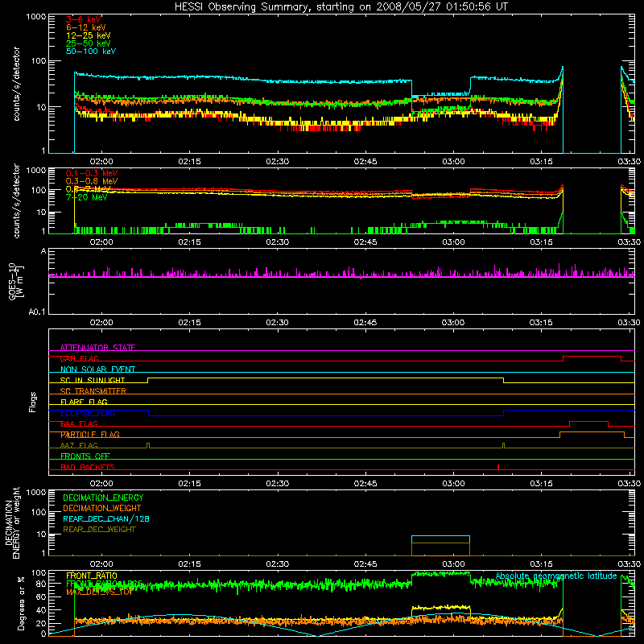Select the SC_TRANSMITTER flag label
This screenshot has width=644, height=644.
(x=93, y=391)
